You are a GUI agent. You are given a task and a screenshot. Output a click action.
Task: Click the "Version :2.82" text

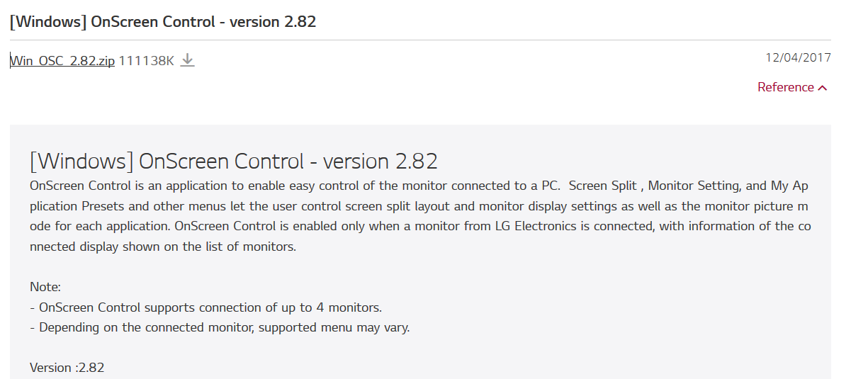click(67, 368)
